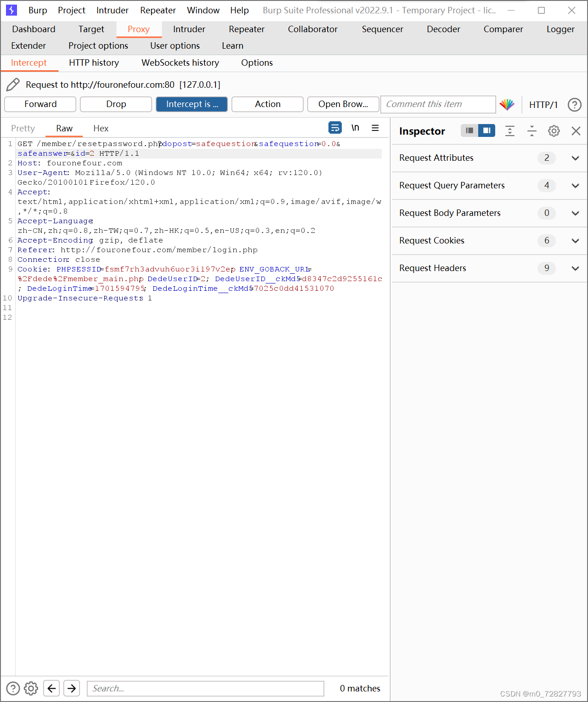The height and width of the screenshot is (702, 588).
Task: Toggle show non-printable characters \n
Action: 355,128
